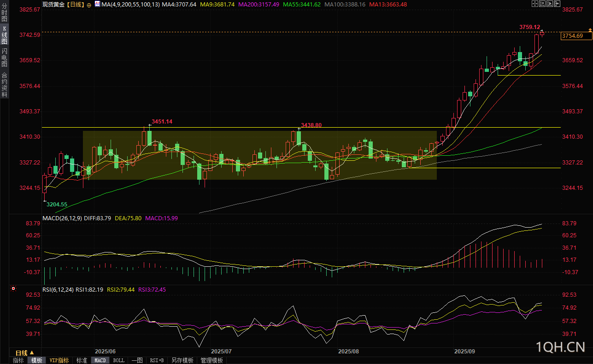Click the 另存模板 button

point(182,360)
